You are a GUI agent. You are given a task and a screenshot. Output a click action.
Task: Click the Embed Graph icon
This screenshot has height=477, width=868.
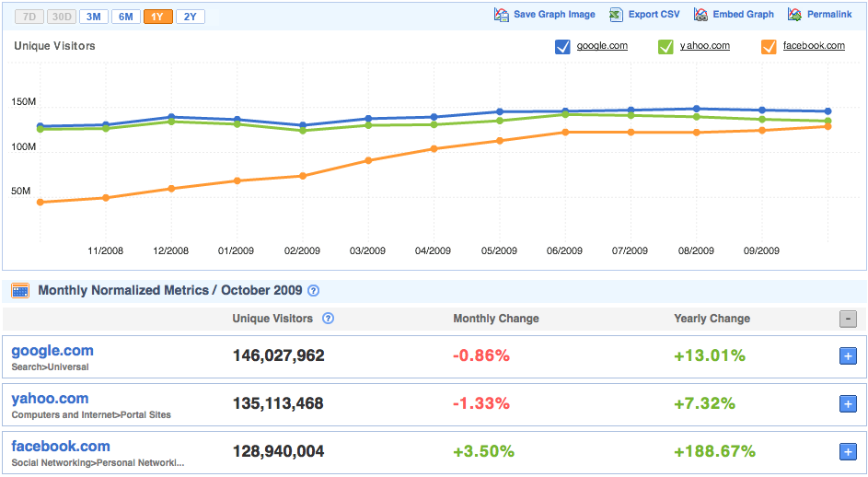coord(700,15)
